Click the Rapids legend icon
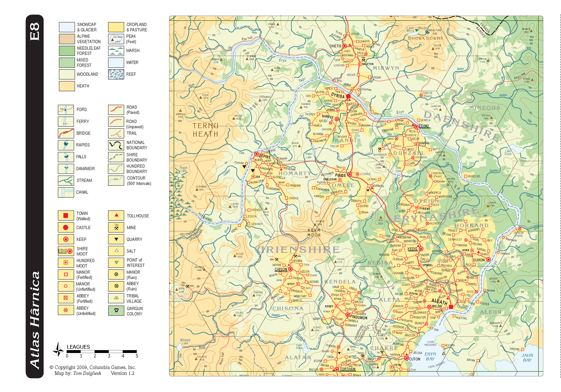This screenshot has height=392, width=561. 66,145
